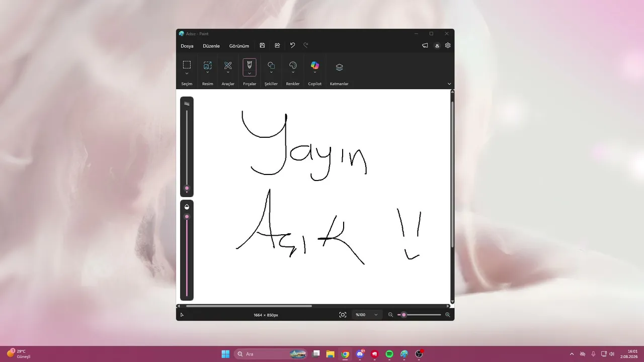Click the brush size slider handle
Viewport: 644px width, 362px height.
[187, 189]
